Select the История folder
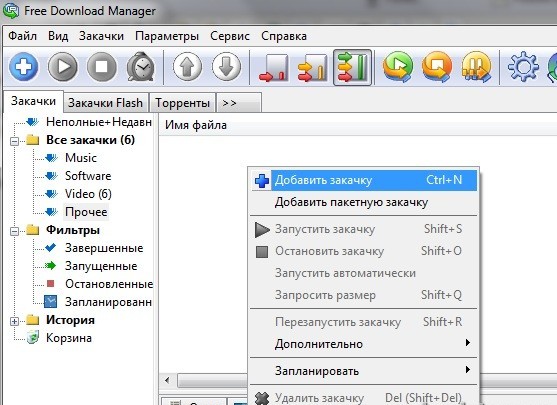Image resolution: width=557 pixels, height=405 pixels. coord(70,320)
